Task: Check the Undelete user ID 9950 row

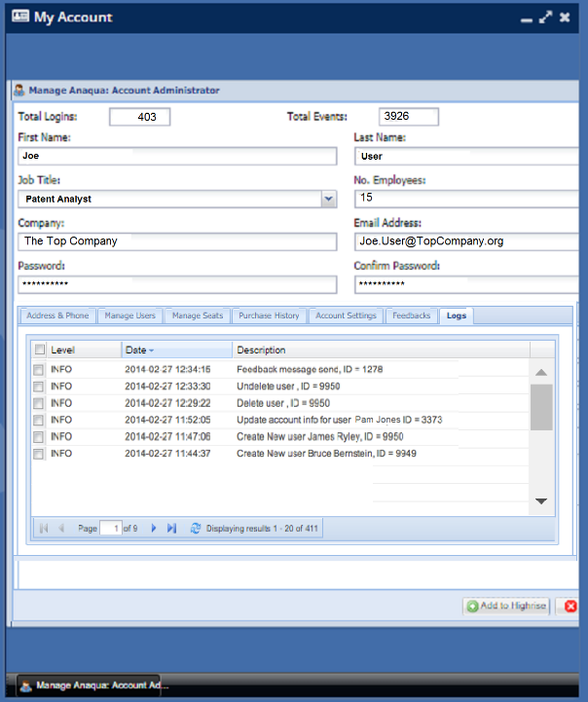Action: coord(39,387)
